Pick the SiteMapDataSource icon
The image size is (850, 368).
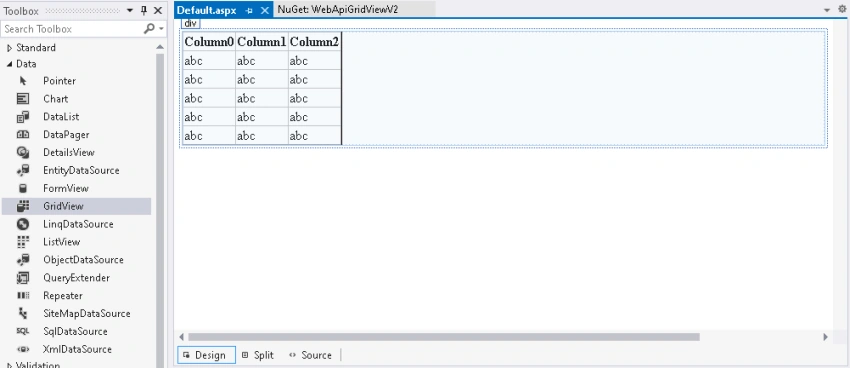[23, 313]
